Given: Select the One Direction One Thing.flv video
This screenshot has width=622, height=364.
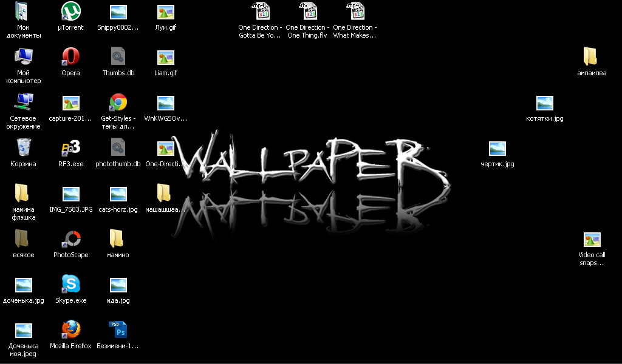Looking at the screenshot, I should [307, 12].
